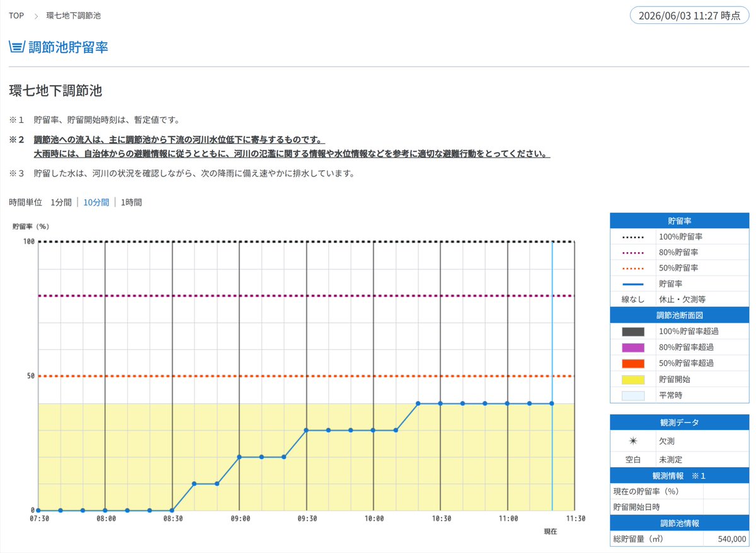Click the 未測定 legend text

(670, 460)
